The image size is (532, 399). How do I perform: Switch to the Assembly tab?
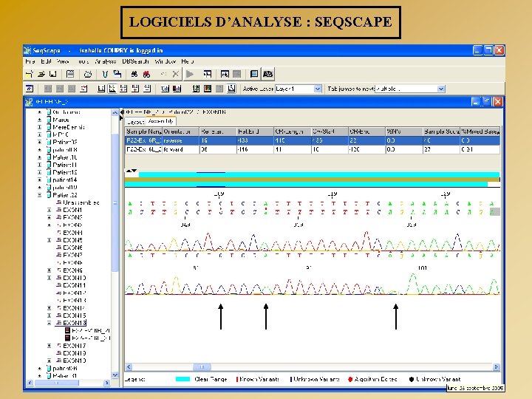tap(161, 121)
